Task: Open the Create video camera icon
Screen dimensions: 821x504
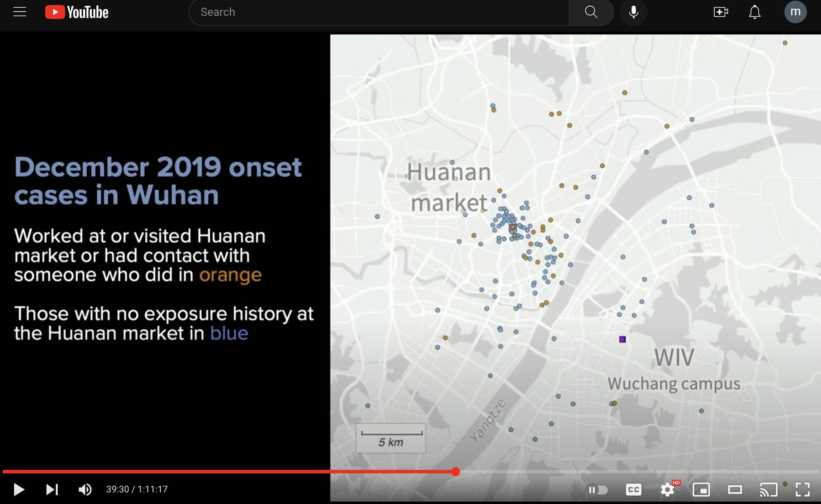Action: 720,12
